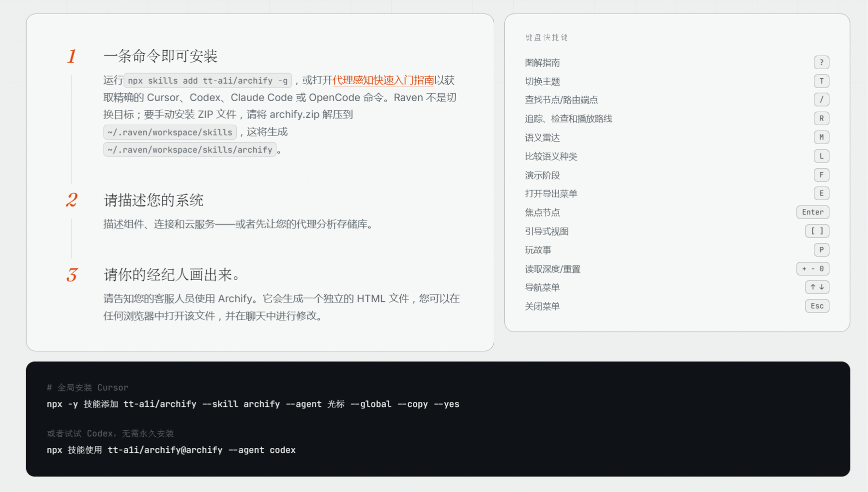Click the 'npx skills add tt-a1i/archify -g' inline code

coord(208,80)
